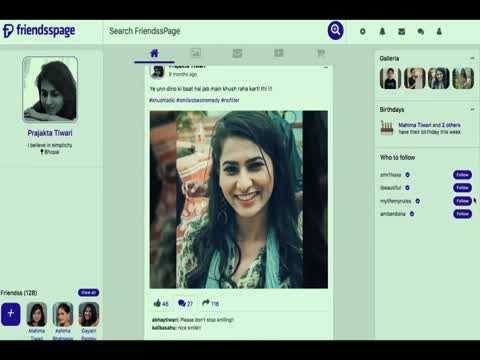Collapse the Galleria panel
Viewport: 480px width, 360px height.
tap(472, 58)
